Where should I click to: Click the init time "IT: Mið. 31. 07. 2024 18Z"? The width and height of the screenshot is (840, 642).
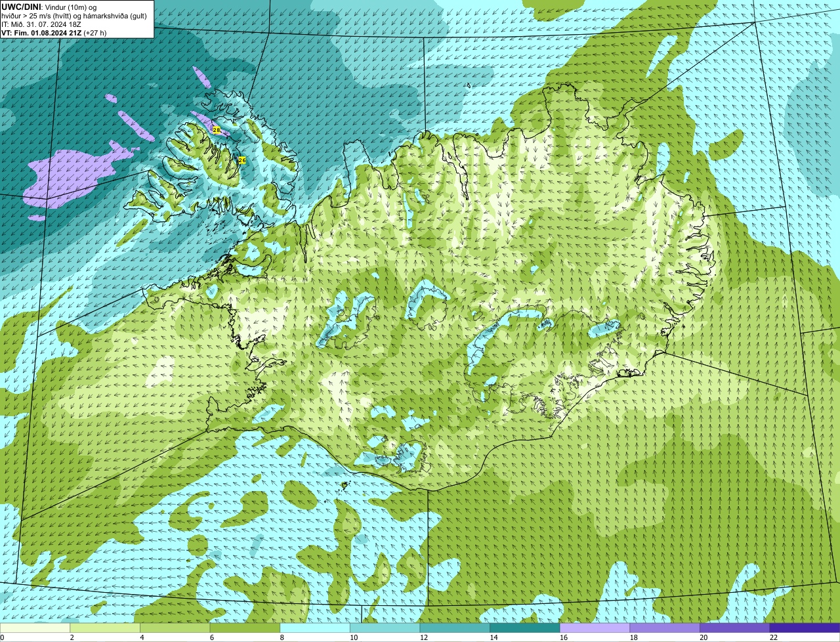(41, 24)
